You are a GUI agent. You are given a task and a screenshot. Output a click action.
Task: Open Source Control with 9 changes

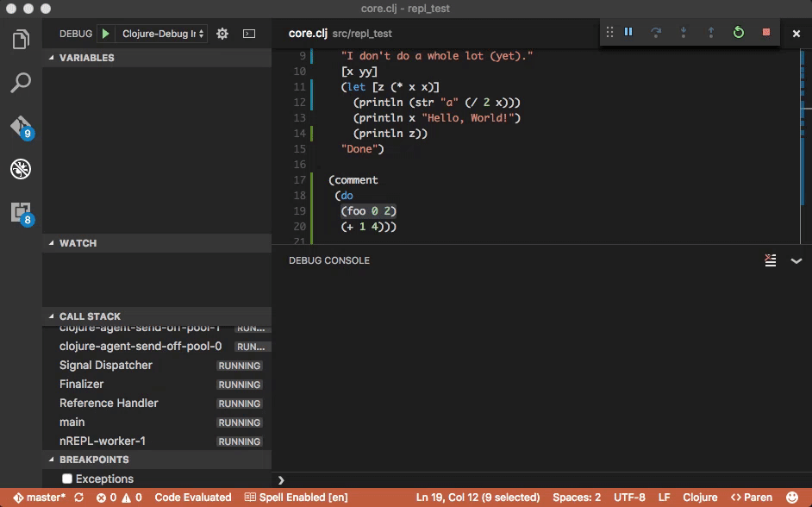(22, 128)
